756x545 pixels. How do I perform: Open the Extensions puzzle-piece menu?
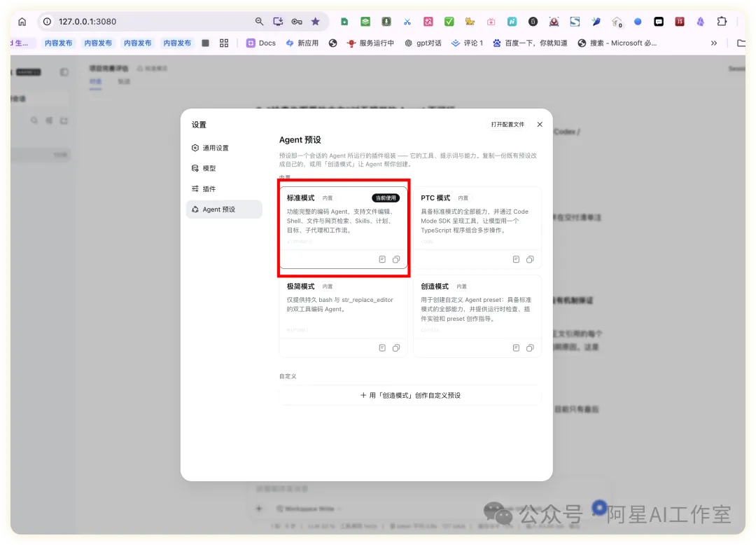(722, 22)
